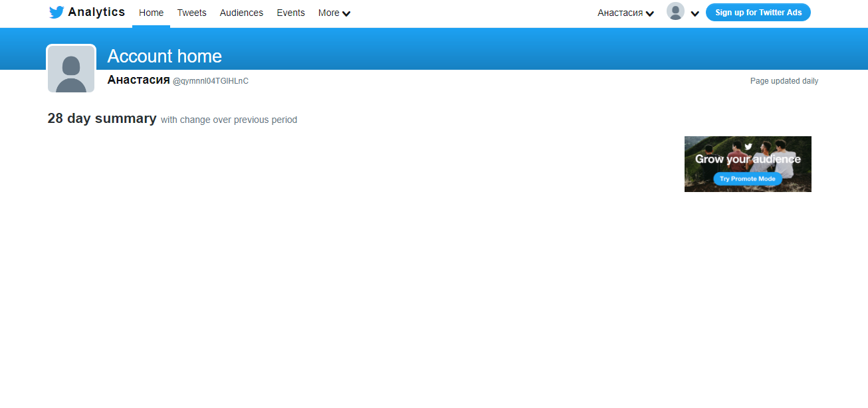
Task: Go to the Audiences tab
Action: [241, 13]
